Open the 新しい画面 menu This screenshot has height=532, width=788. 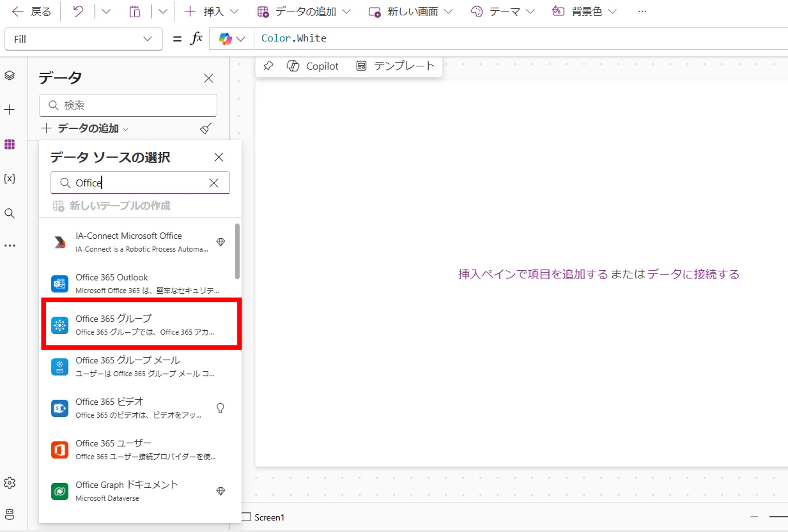(x=410, y=12)
